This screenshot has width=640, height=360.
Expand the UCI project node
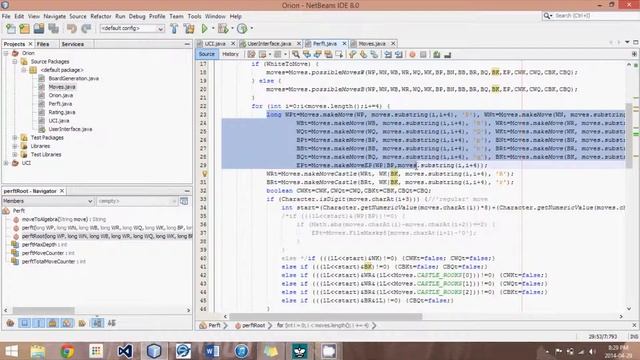[x=6, y=163]
